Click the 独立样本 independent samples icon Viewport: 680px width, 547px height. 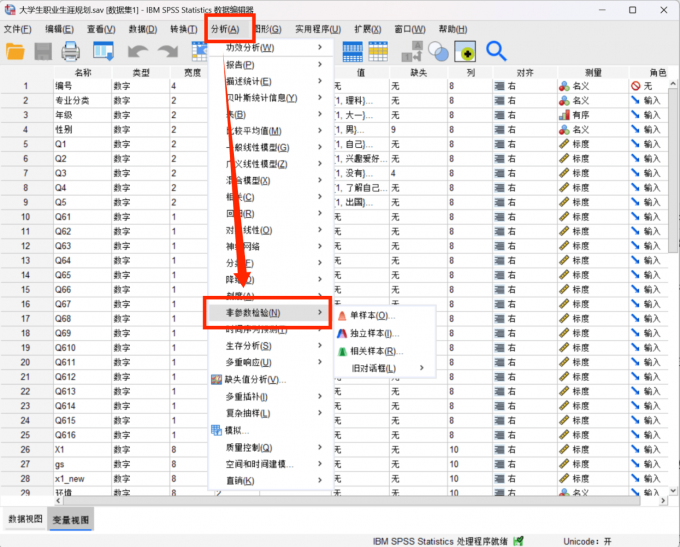pyautogui.click(x=342, y=334)
